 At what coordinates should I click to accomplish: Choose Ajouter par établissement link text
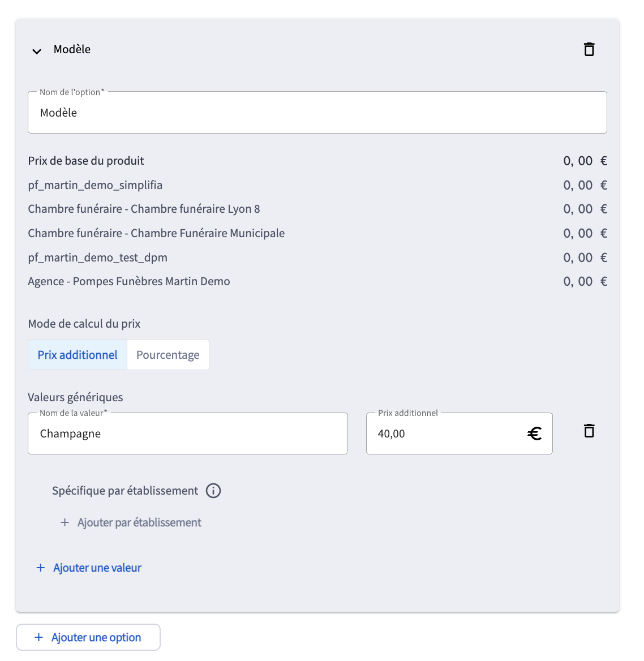[139, 523]
